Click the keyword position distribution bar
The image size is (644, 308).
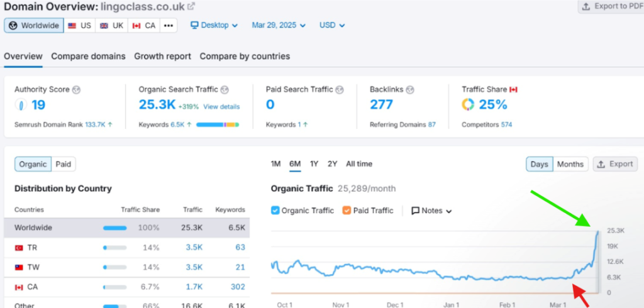(x=218, y=124)
